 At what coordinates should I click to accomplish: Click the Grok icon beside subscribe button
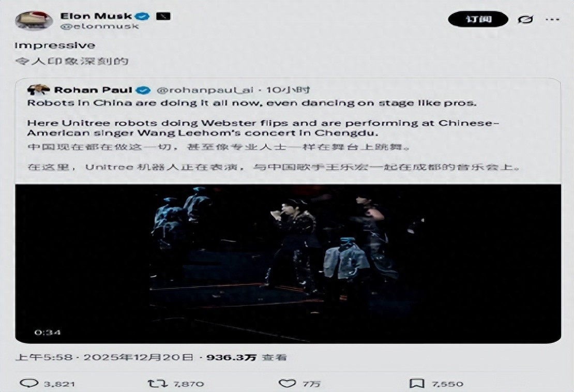pos(525,20)
